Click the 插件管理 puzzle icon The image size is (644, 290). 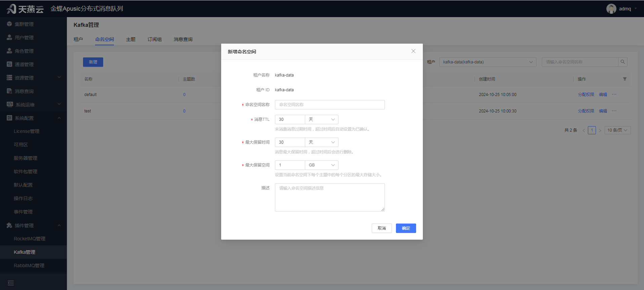[9, 226]
